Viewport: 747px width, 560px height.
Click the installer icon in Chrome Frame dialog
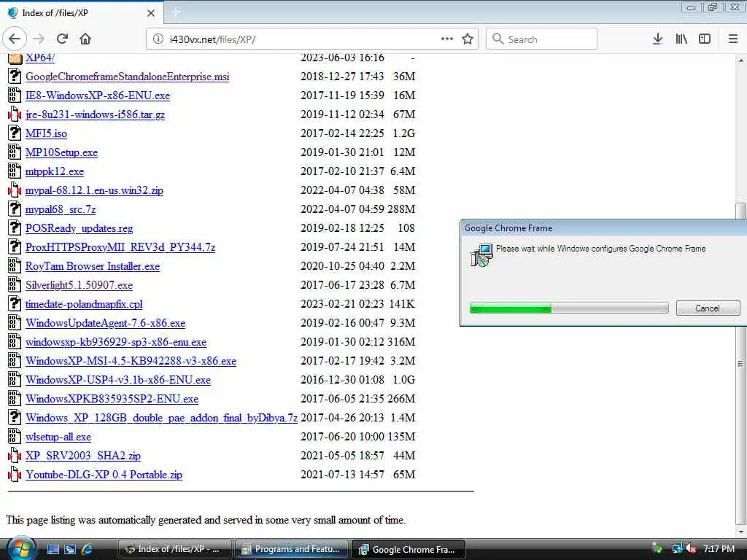tap(481, 255)
